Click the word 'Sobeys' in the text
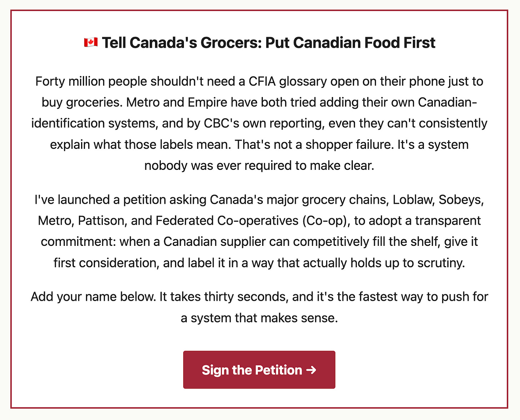520x420 pixels. [x=459, y=200]
